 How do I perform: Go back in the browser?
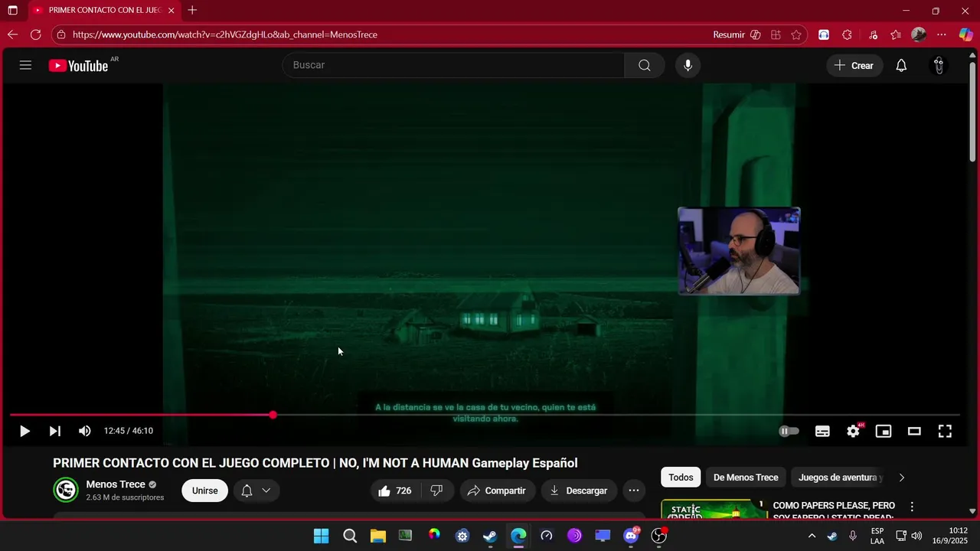(12, 34)
